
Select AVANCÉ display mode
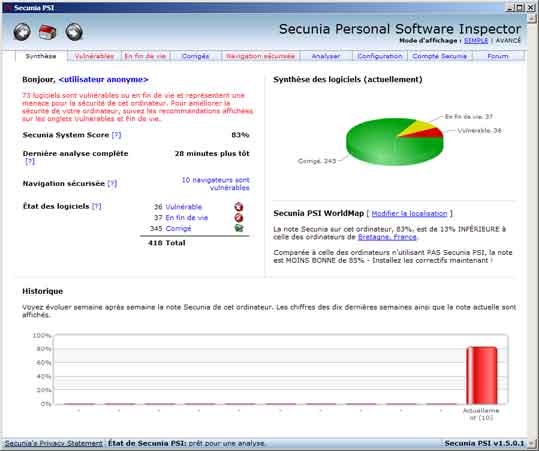pyautogui.click(x=508, y=41)
